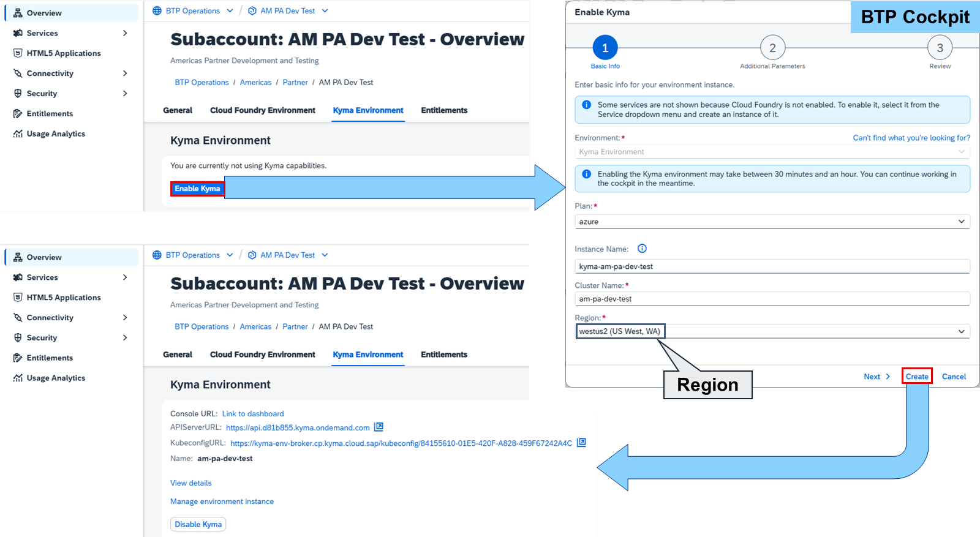Image resolution: width=980 pixels, height=537 pixels.
Task: Open the AM PA Dev Test dropdown in upper header
Action: [x=325, y=10]
